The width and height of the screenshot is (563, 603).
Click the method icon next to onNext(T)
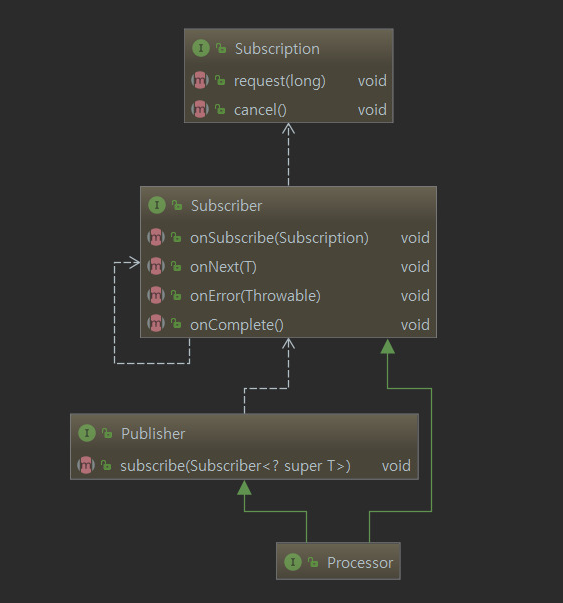156,267
